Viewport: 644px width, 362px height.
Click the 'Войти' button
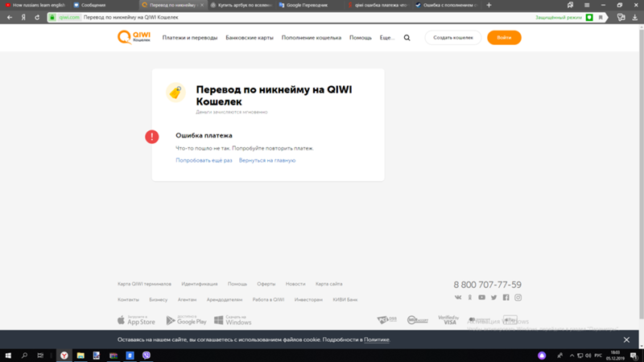(504, 38)
